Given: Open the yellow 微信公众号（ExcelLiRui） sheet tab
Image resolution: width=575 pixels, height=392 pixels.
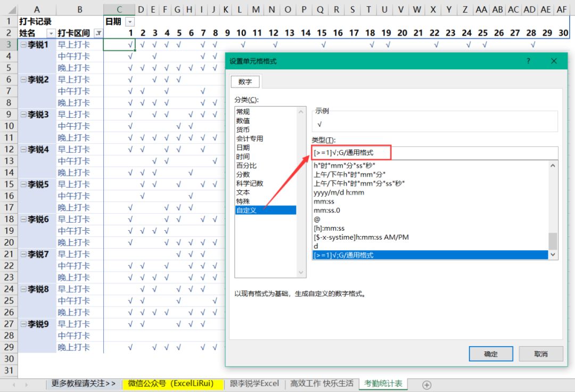Looking at the screenshot, I should tap(172, 383).
